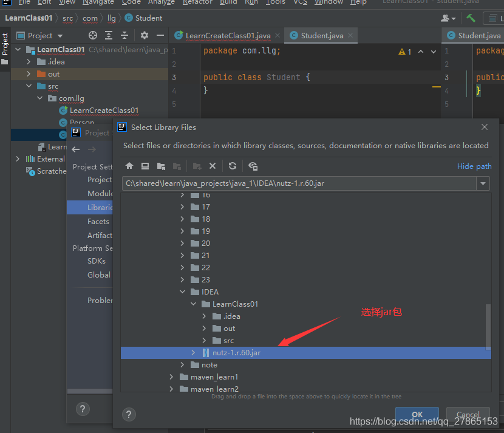Select the src folder under LearnClass01 in dialog
Image resolution: width=504 pixels, height=433 pixels.
[228, 341]
